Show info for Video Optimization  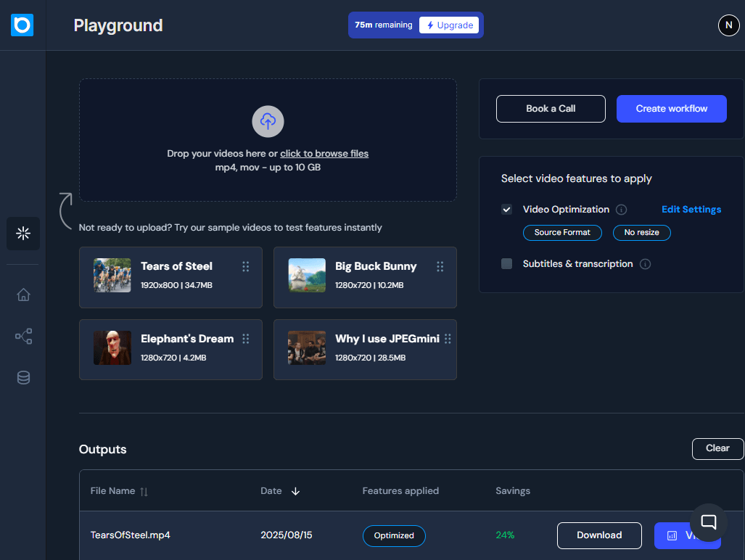[x=621, y=210]
